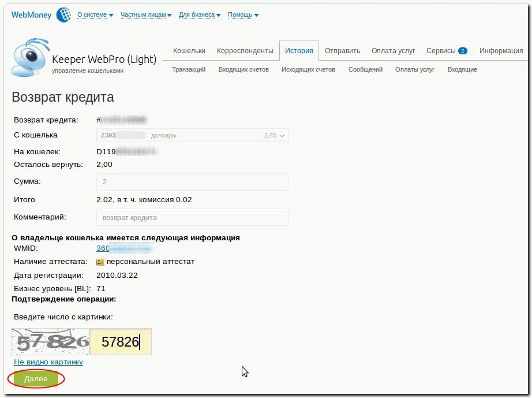Click the Далее button
The width and height of the screenshot is (532, 398).
[x=36, y=378]
